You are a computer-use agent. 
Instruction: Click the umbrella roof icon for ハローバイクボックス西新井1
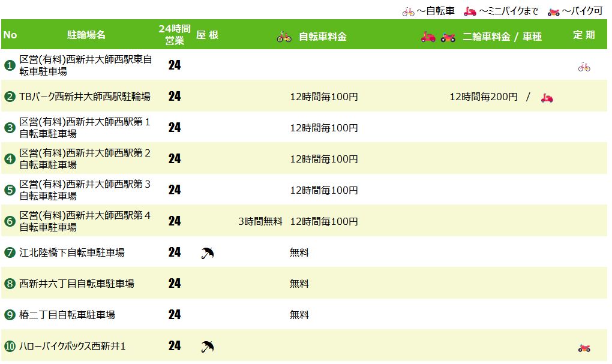207,346
